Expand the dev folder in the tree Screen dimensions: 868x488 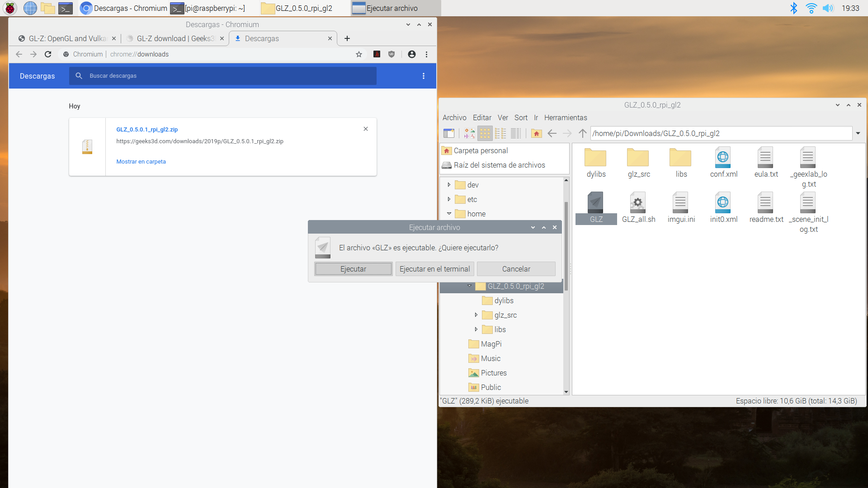tap(449, 185)
